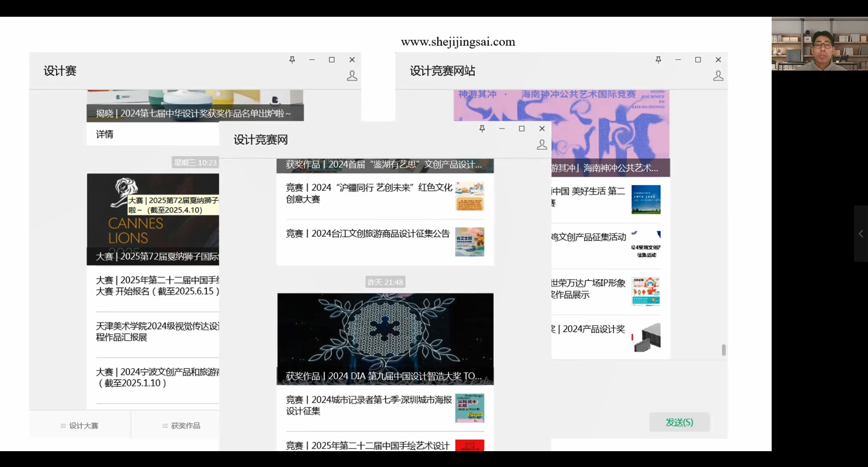
Task: Open the 沪疆同行 艺创未来 competition article
Action: pyautogui.click(x=368, y=193)
